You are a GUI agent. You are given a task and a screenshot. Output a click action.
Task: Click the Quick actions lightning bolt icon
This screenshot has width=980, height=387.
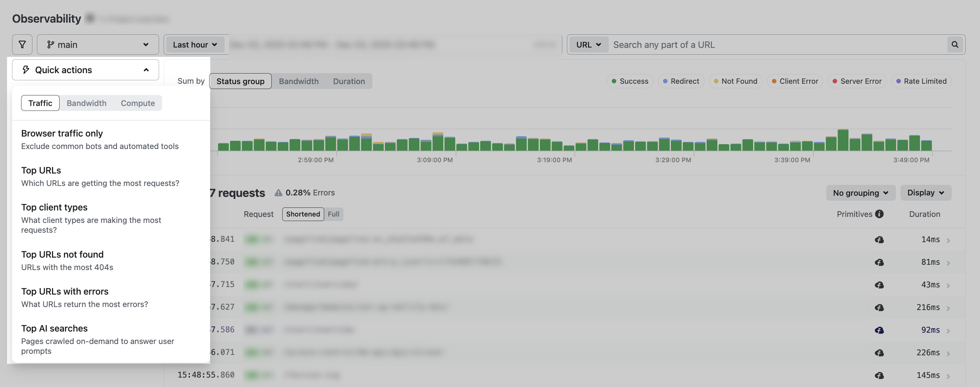click(x=25, y=70)
